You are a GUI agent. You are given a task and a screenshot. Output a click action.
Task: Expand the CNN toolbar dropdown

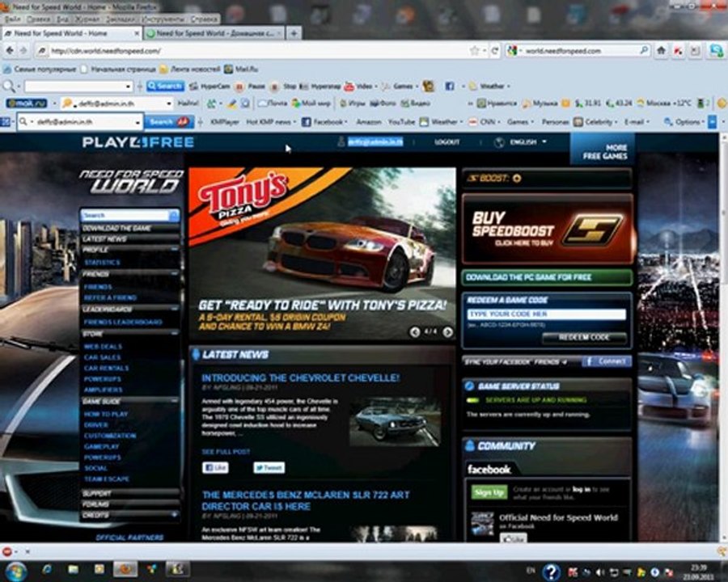click(x=485, y=121)
